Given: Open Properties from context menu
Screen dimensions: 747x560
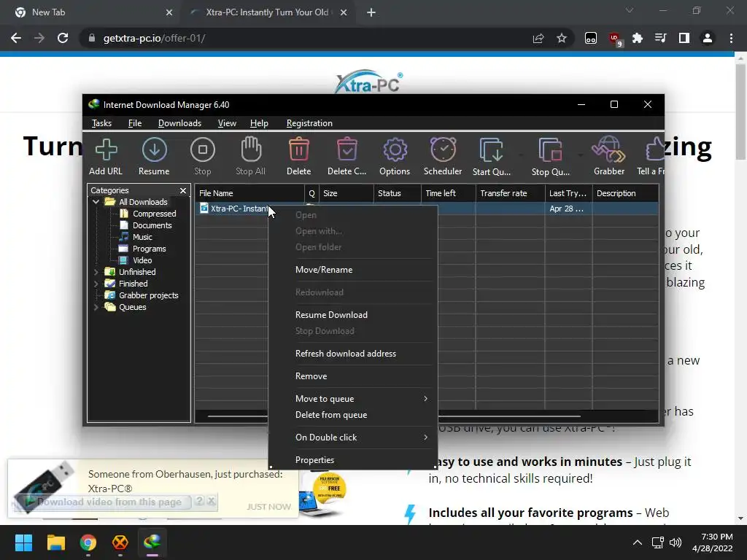Looking at the screenshot, I should coord(353,460).
